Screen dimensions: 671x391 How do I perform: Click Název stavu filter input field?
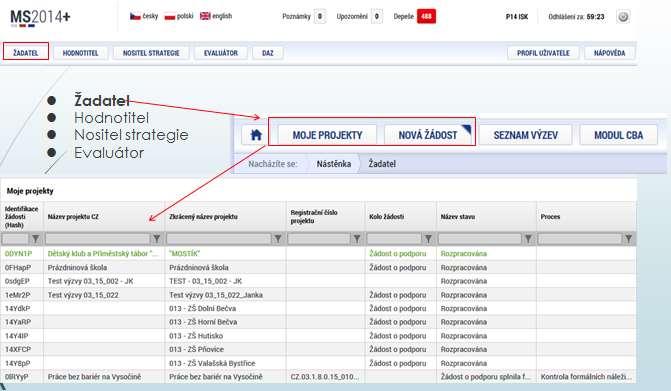click(x=480, y=239)
